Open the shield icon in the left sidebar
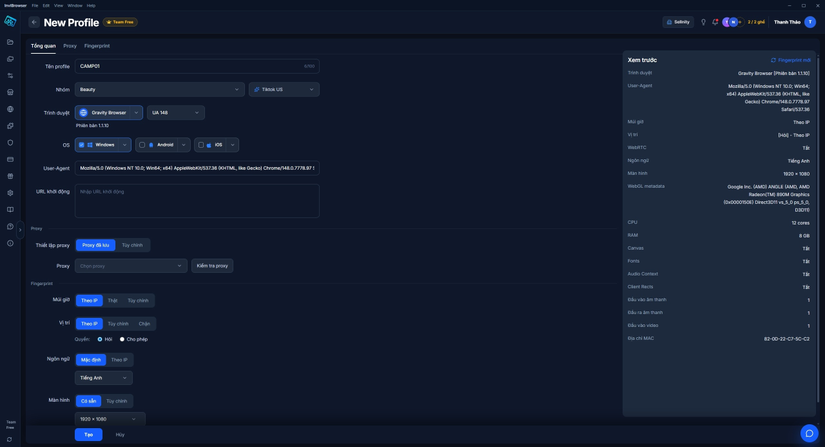825x447 pixels. 10,143
